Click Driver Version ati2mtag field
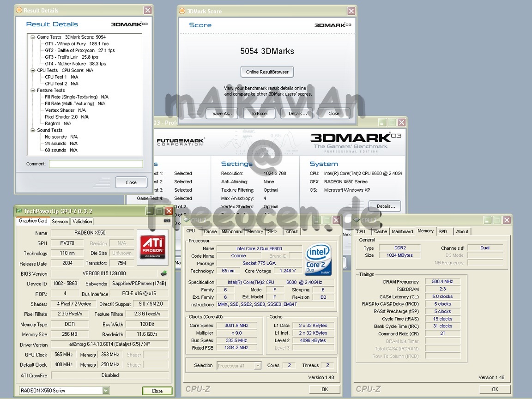Viewport: 532px width, 399px height. point(109,345)
